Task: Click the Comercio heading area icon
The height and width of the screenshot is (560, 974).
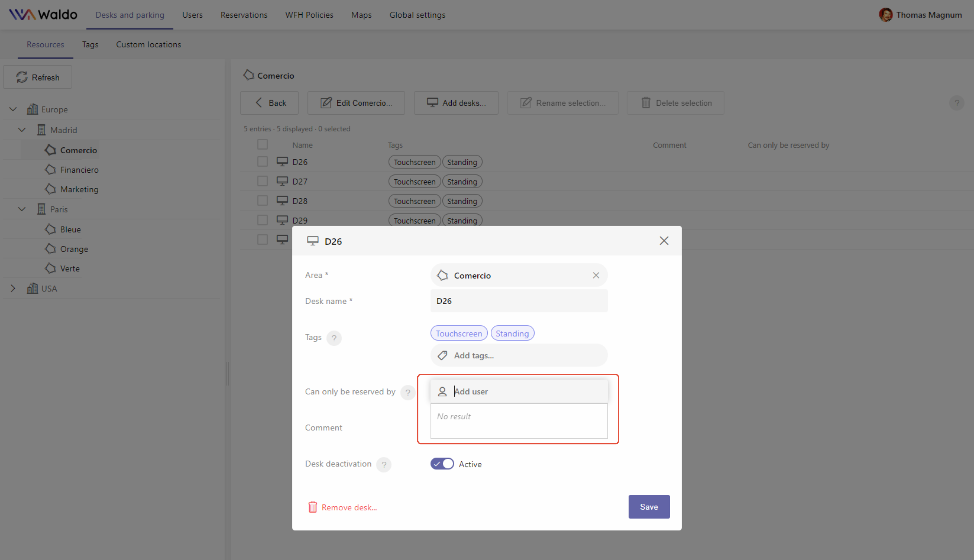Action: pos(249,75)
